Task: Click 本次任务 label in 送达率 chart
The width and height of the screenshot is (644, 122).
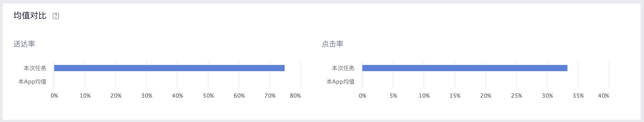Action: click(x=35, y=68)
